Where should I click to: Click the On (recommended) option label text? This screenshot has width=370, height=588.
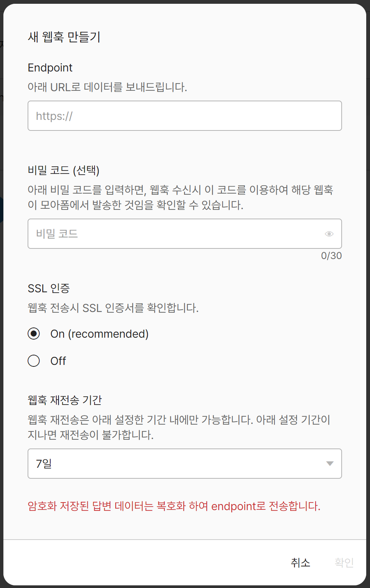(x=99, y=334)
